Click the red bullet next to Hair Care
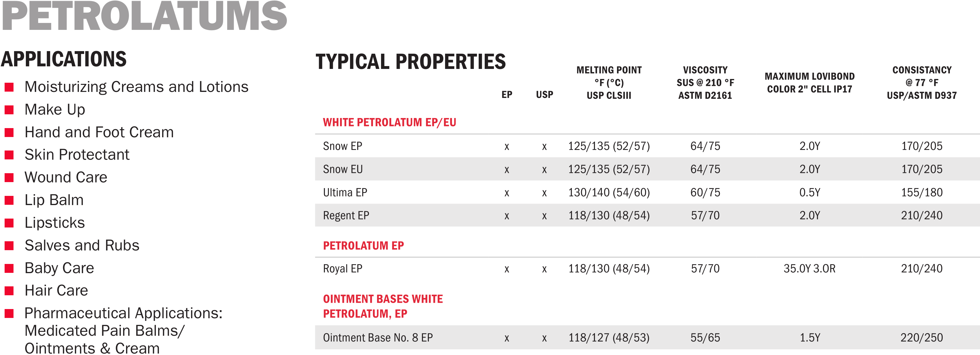 [9, 291]
